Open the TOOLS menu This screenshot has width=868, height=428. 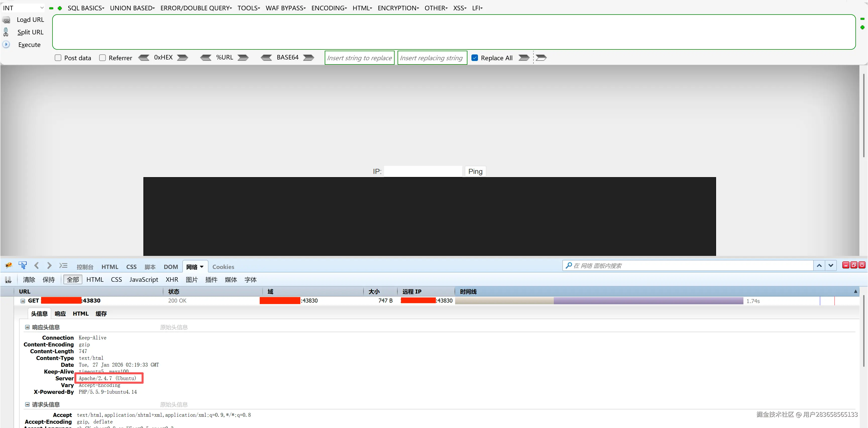click(249, 8)
